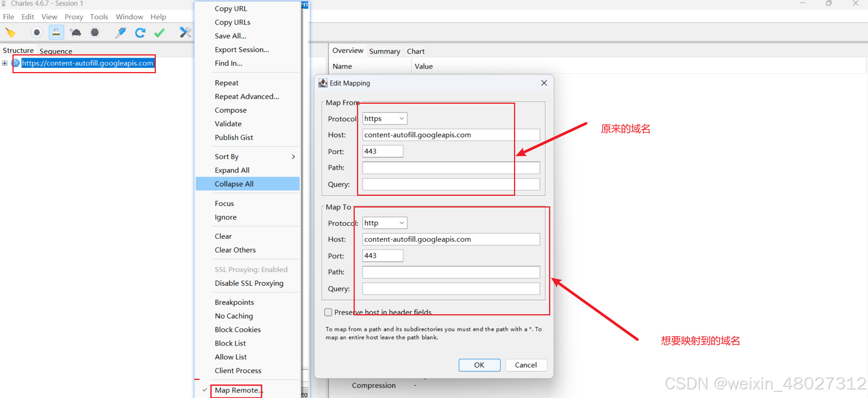Click the globe icon of googleapis host
The width and height of the screenshot is (868, 398).
pos(15,63)
